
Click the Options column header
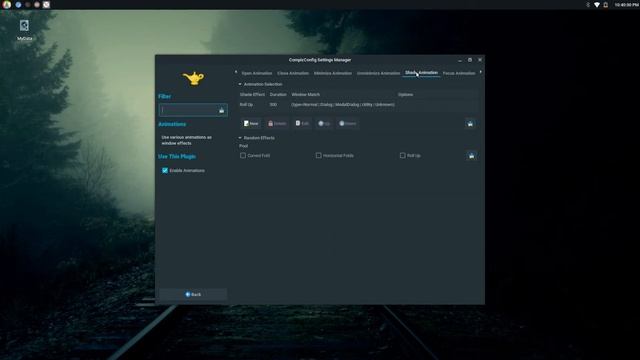coord(405,95)
